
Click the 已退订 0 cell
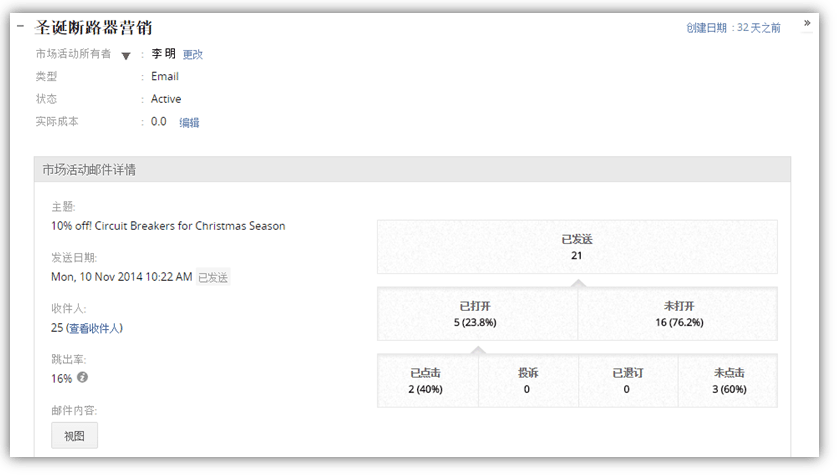point(627,381)
